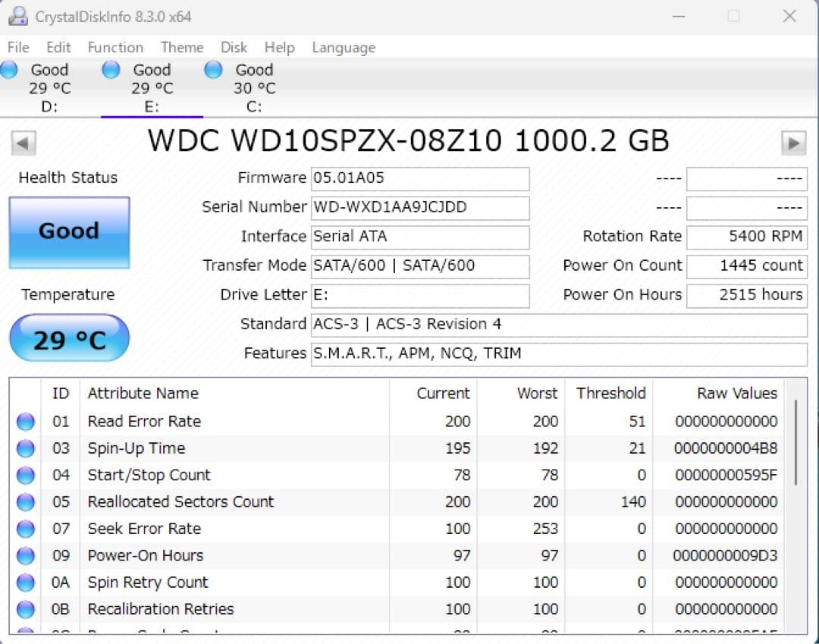The image size is (819, 644).
Task: Select the D: drive tab
Action: coord(48,87)
